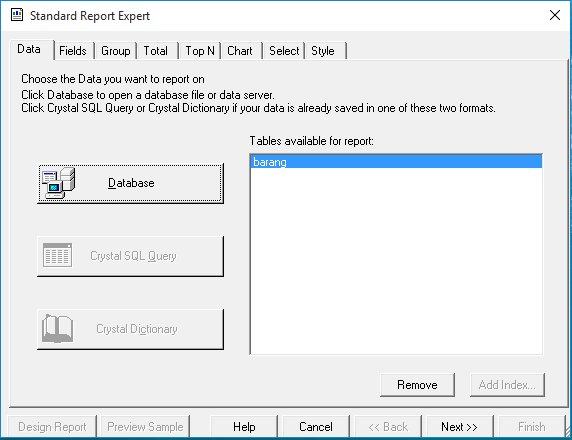
Task: Click the << Back button
Action: (388, 427)
